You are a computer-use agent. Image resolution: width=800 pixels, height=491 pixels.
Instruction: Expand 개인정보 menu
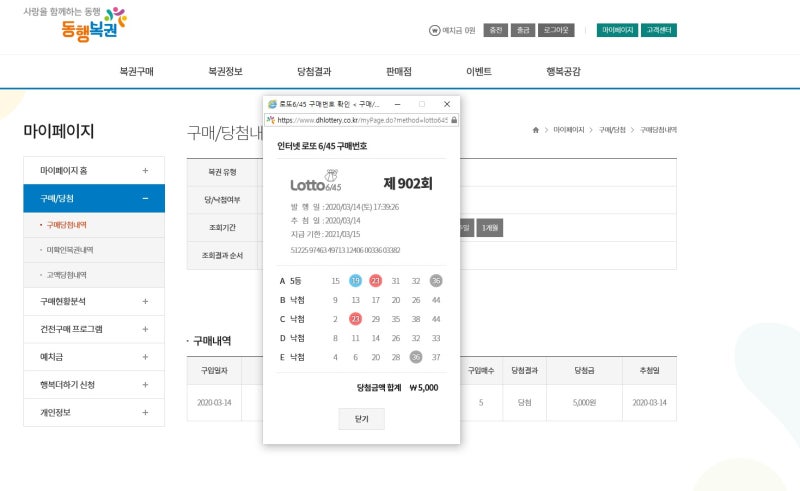point(145,412)
